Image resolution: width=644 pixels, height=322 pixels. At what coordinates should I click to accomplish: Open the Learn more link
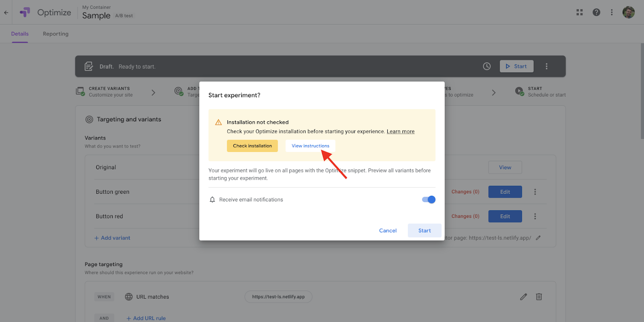coord(400,131)
